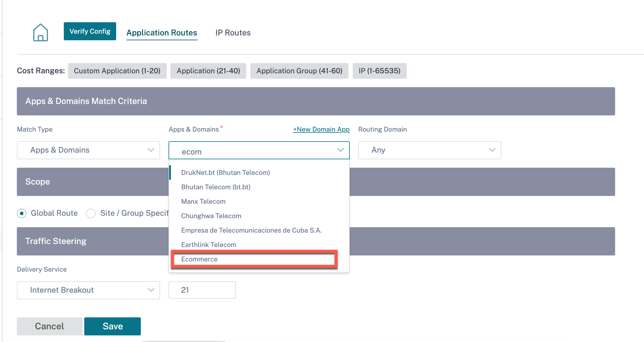
Task: Open the +New Domain App link
Action: [x=321, y=129]
